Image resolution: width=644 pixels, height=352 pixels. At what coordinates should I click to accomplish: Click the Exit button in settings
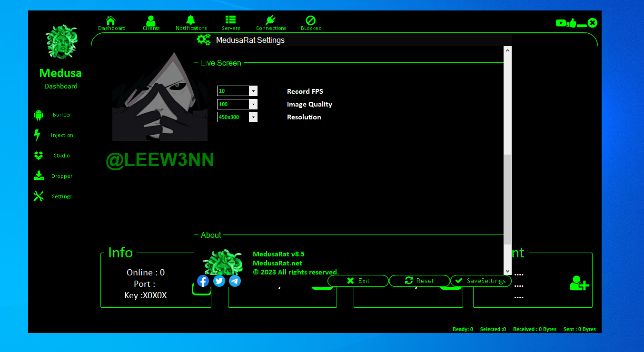pyautogui.click(x=358, y=281)
